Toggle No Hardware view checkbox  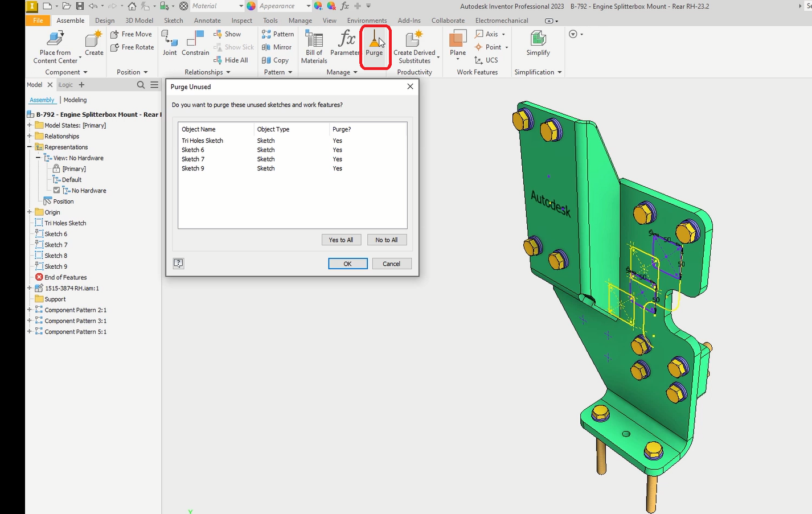point(56,190)
